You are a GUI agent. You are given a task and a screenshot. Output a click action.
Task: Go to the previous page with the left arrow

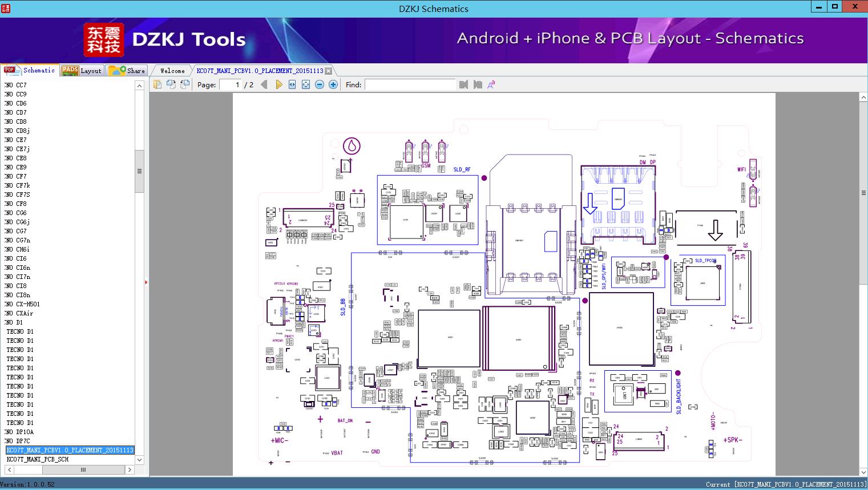click(x=264, y=84)
